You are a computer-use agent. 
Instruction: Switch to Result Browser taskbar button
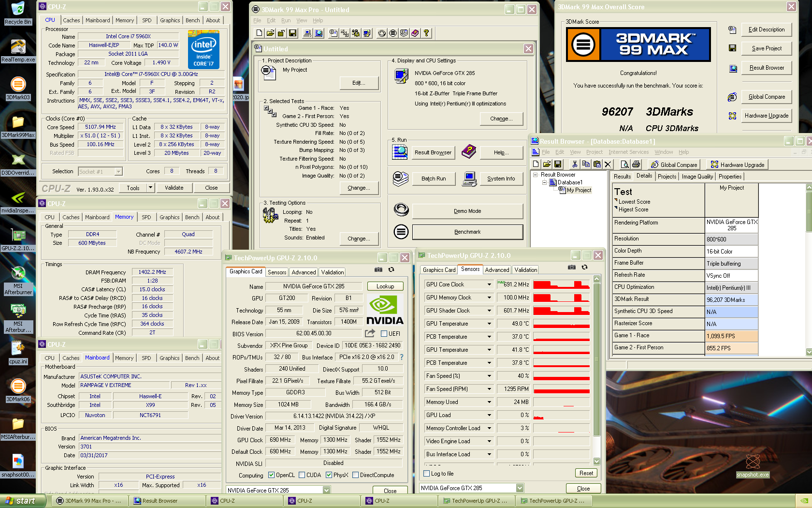click(167, 501)
